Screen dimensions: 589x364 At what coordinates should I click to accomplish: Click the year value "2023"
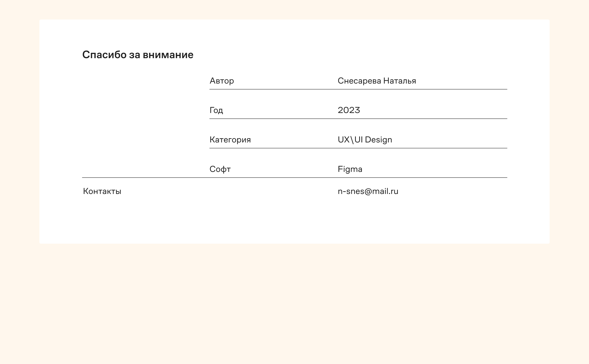pos(349,110)
